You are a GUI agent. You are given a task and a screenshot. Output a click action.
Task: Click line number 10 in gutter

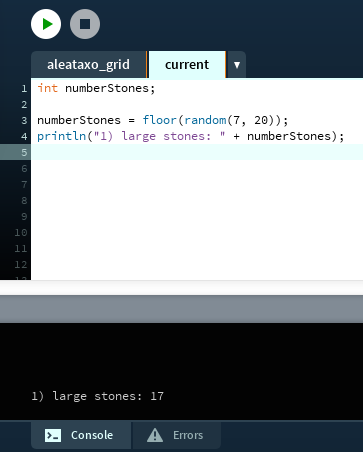pos(21,232)
